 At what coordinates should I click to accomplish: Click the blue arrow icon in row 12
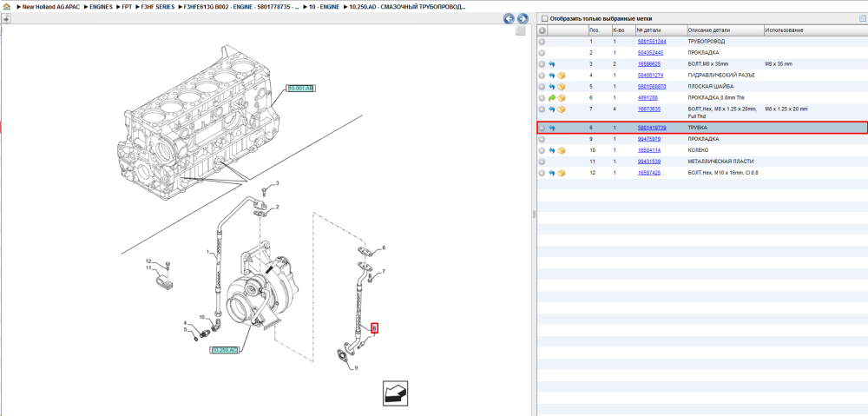[552, 174]
